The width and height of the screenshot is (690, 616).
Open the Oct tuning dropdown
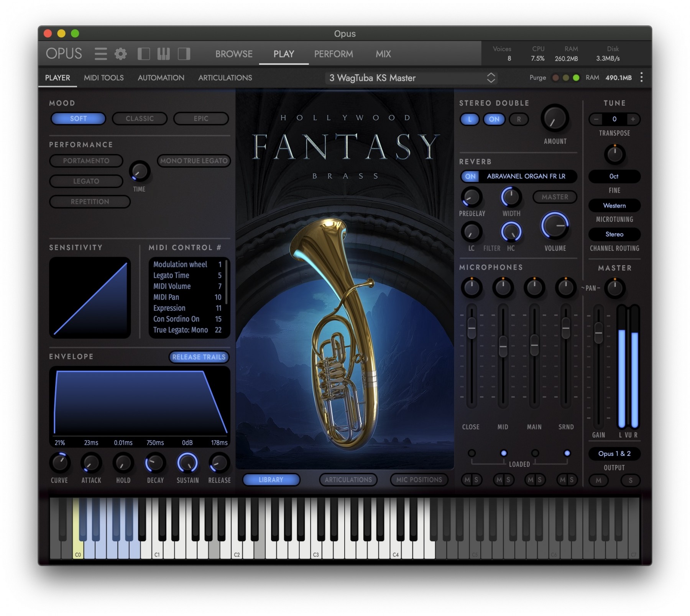pos(614,176)
